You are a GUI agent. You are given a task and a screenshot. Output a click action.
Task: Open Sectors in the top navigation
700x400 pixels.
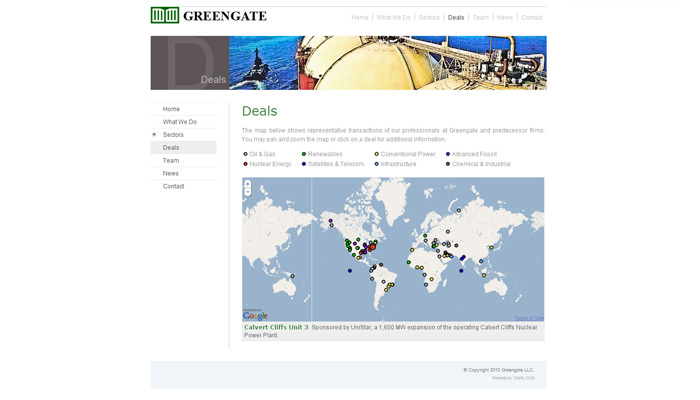point(429,17)
